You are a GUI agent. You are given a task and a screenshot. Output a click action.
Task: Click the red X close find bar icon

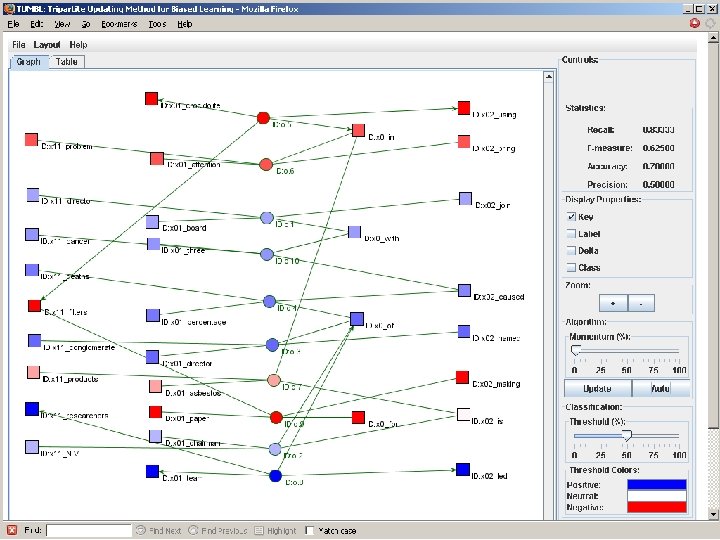coord(12,530)
